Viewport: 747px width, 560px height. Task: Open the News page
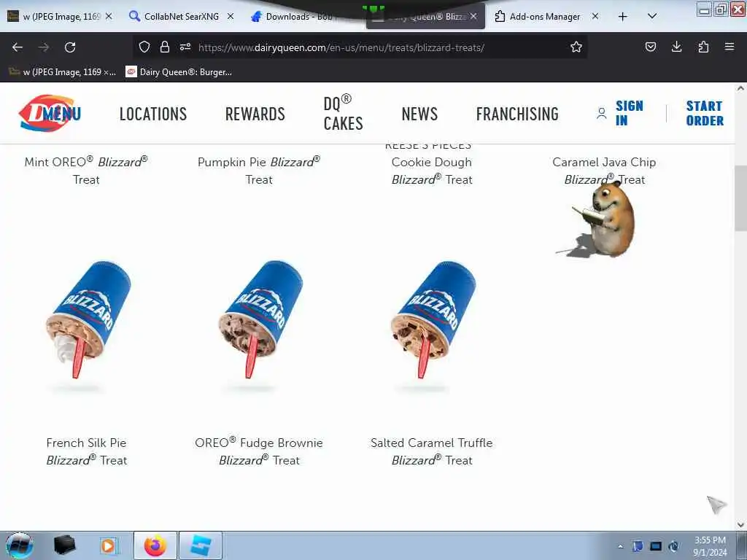[x=419, y=114]
